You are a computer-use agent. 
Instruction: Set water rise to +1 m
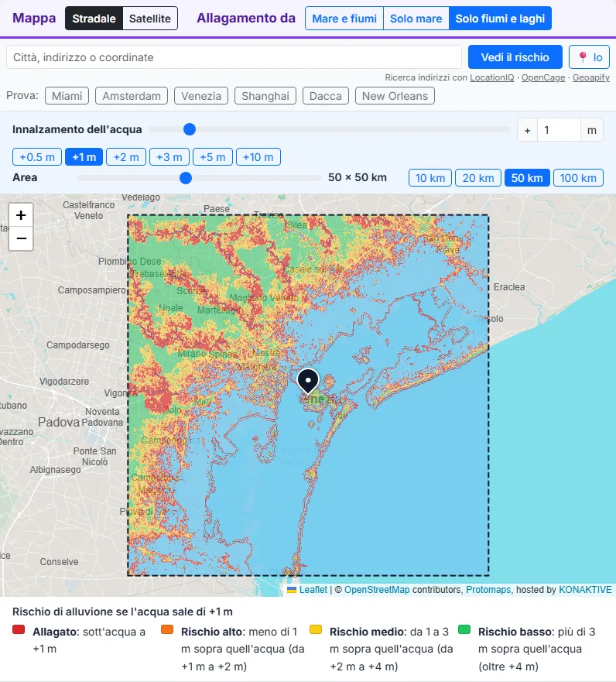pos(84,157)
